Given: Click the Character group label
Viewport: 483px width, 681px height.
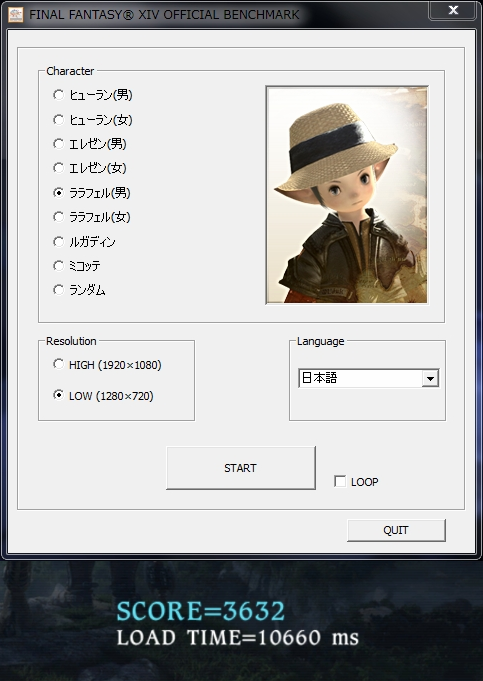Looking at the screenshot, I should point(70,71).
